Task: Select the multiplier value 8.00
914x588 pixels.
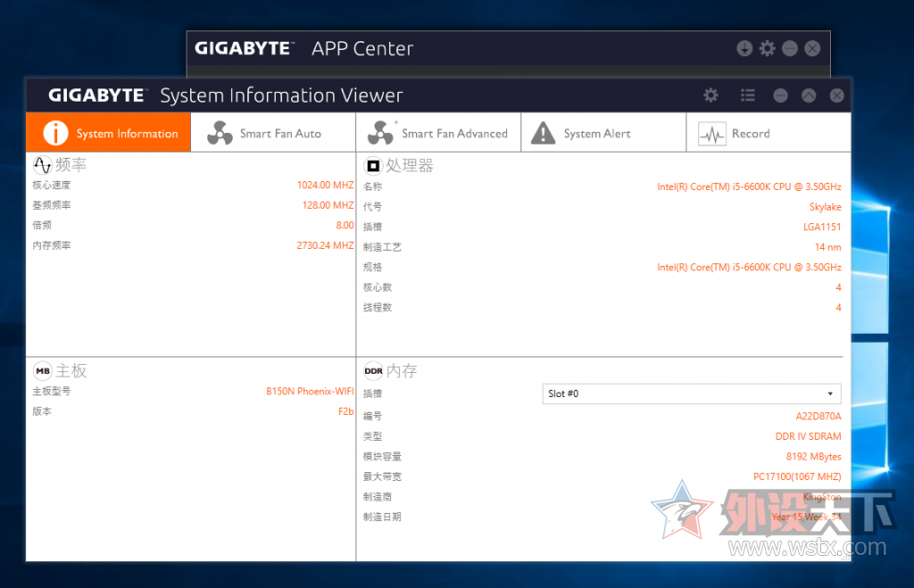Action: click(345, 225)
